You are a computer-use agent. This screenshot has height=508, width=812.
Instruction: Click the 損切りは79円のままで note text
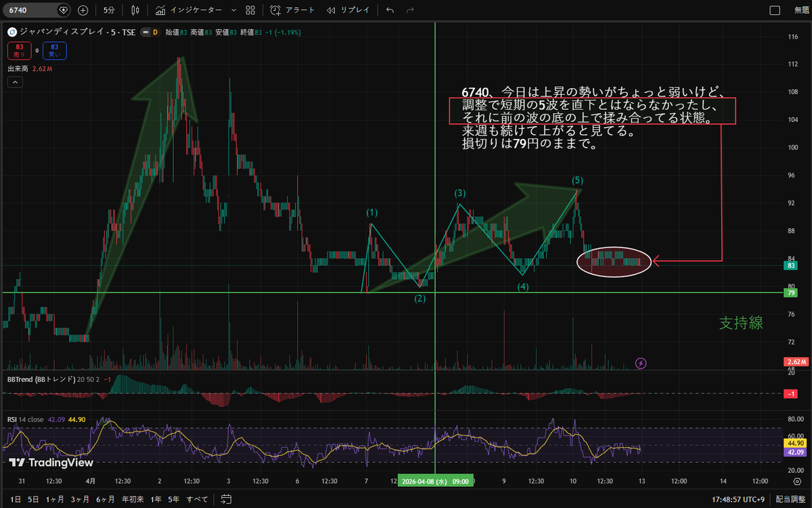tap(528, 145)
